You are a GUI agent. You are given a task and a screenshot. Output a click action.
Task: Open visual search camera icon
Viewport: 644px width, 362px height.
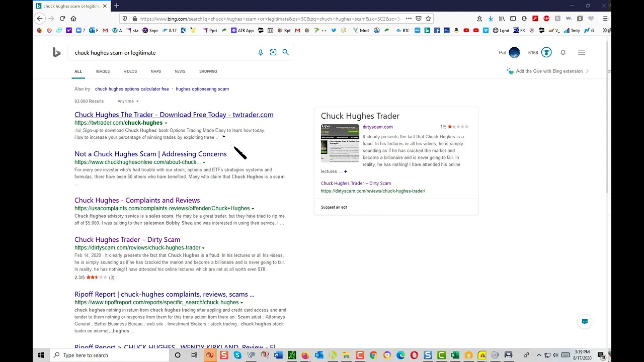click(273, 52)
